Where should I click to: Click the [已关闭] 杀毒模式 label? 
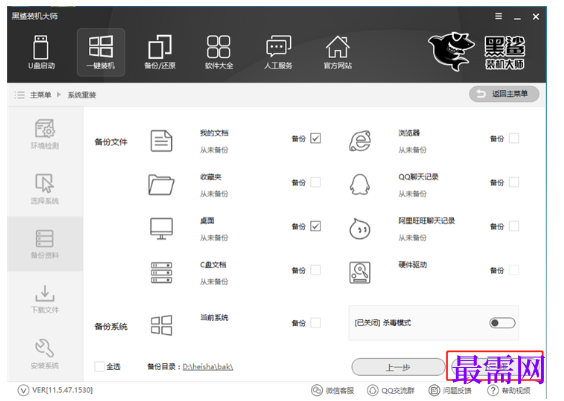[383, 323]
